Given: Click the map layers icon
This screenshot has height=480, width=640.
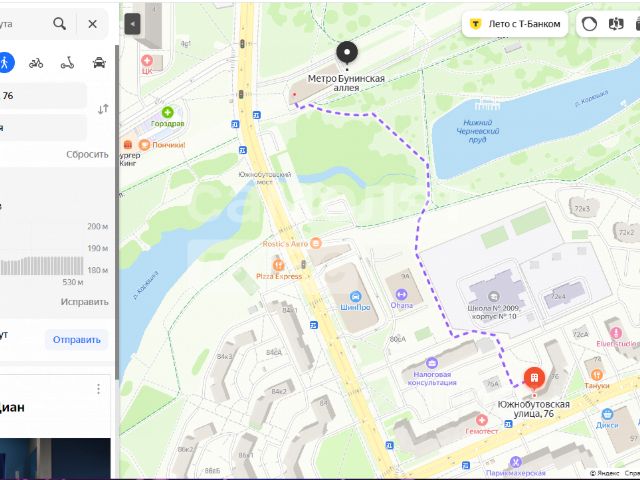Looking at the screenshot, I should click(616, 24).
